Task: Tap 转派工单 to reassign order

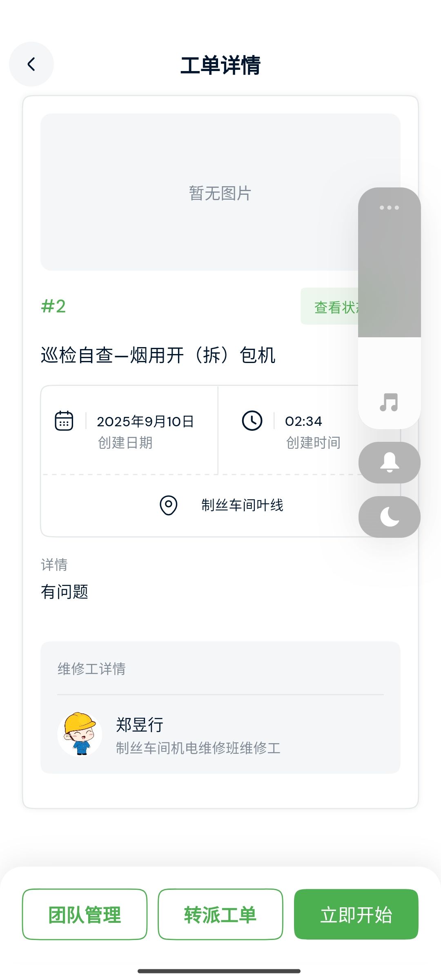Action: coord(220,915)
